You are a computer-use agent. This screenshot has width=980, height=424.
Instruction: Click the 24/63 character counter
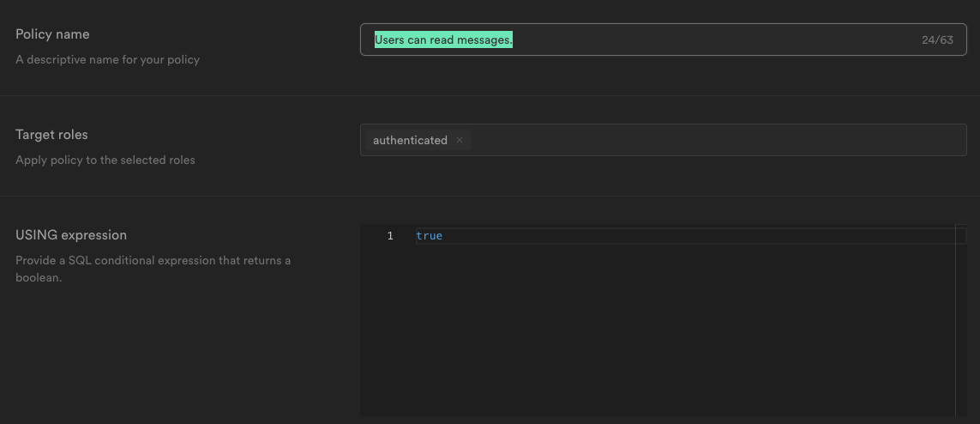pos(937,40)
